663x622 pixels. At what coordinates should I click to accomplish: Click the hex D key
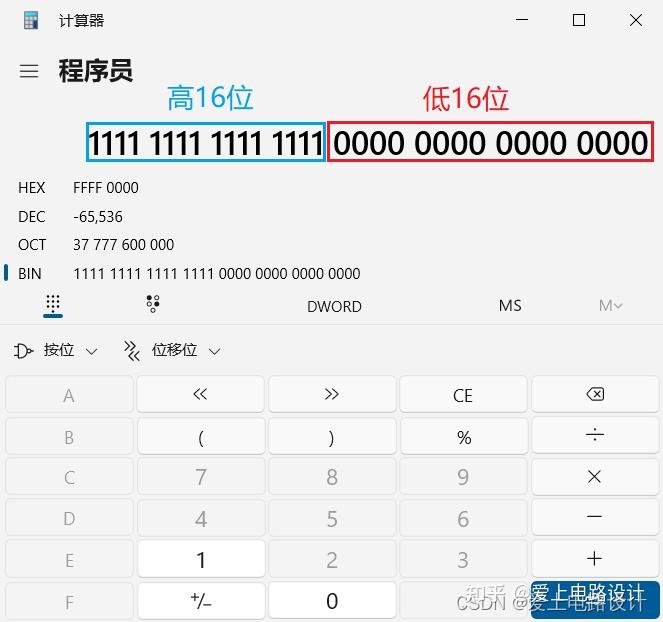pyautogui.click(x=69, y=518)
